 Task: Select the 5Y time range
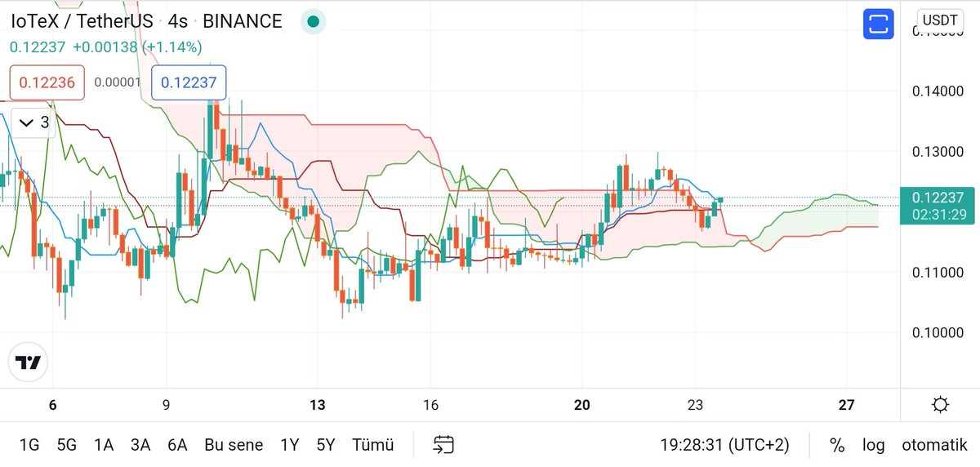click(x=326, y=445)
